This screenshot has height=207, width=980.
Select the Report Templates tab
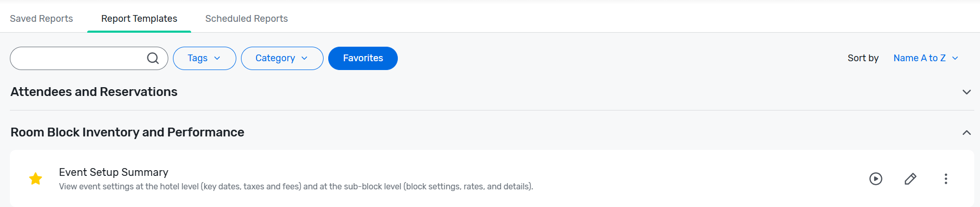click(x=139, y=19)
